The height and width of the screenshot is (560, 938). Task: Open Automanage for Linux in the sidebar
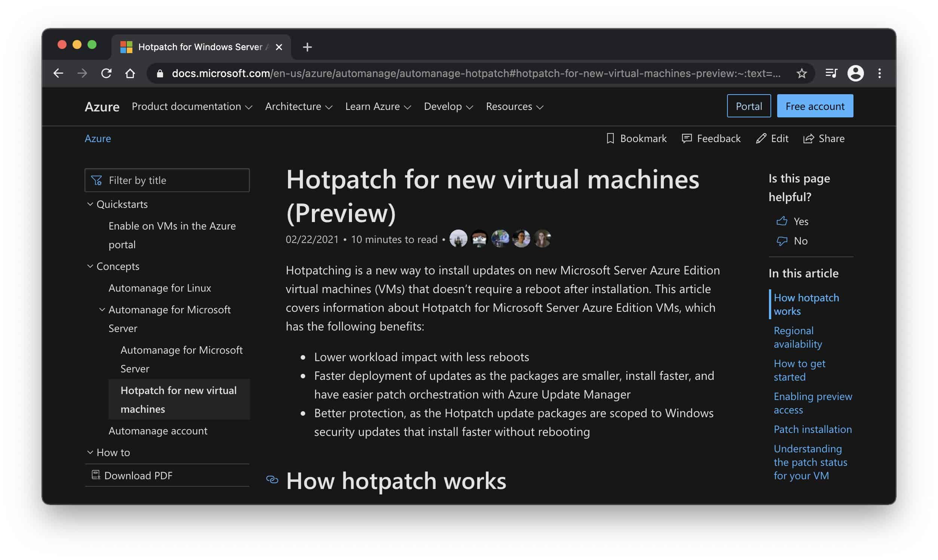pyautogui.click(x=160, y=288)
